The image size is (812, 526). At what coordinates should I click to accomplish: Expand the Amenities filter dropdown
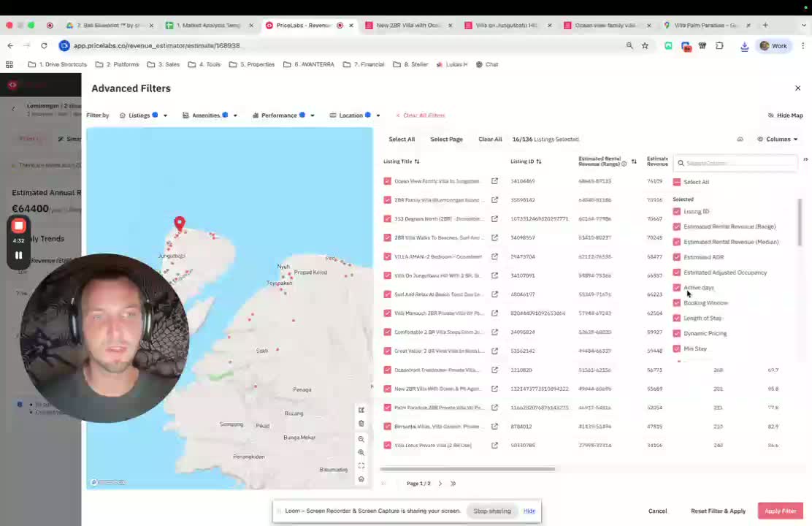point(210,115)
